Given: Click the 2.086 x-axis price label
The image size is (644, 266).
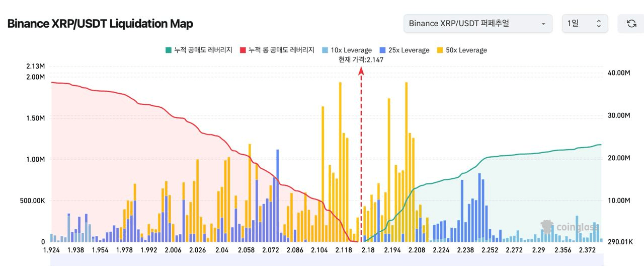Looking at the screenshot, I should pyautogui.click(x=295, y=250).
